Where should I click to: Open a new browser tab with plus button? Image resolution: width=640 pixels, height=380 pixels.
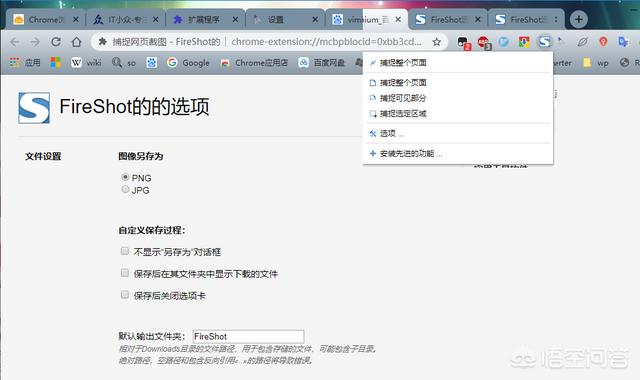coord(578,19)
